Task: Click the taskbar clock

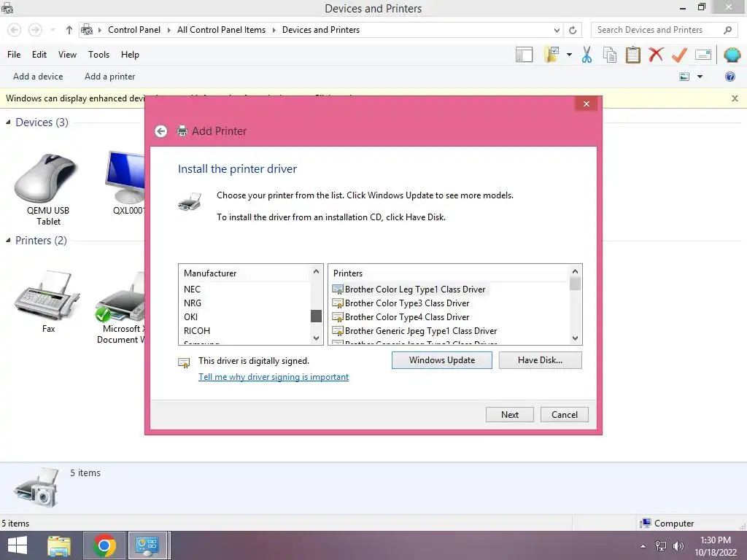Action: 715,546
